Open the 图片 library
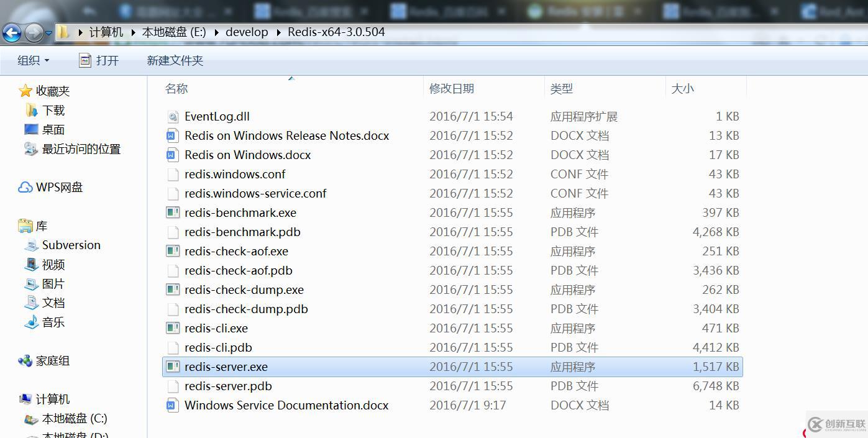 (x=53, y=284)
